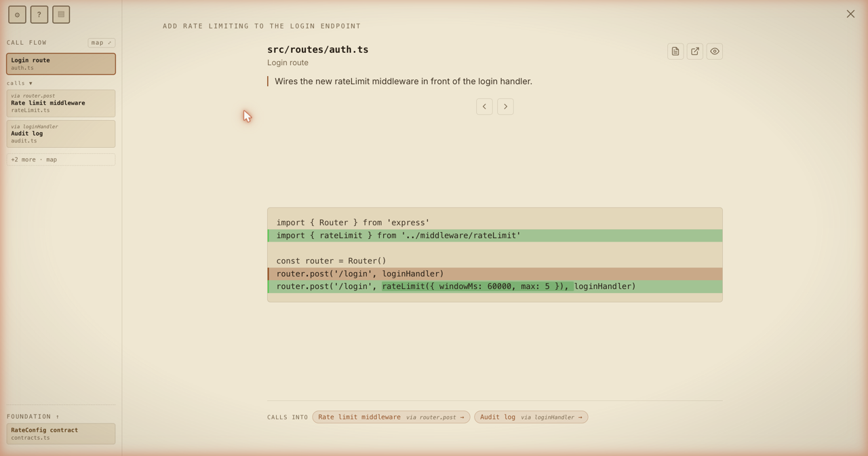
Task: Go to next step chevron
Action: [505, 107]
